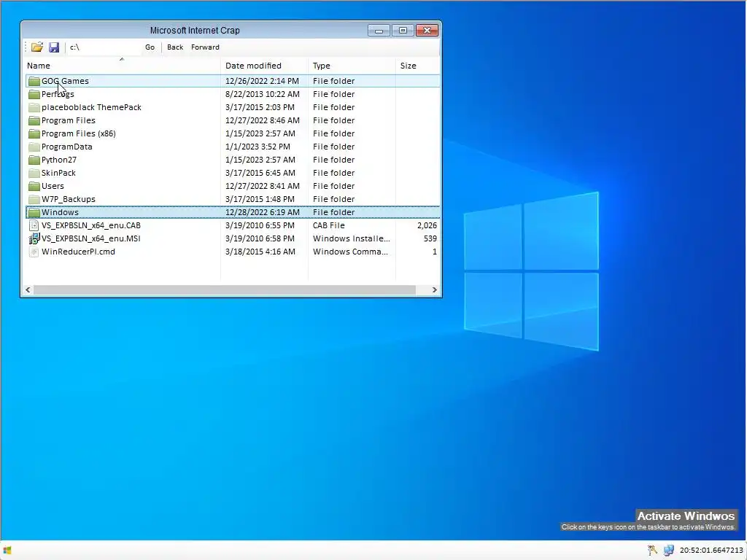
Task: Click the 539 size value
Action: coord(430,238)
